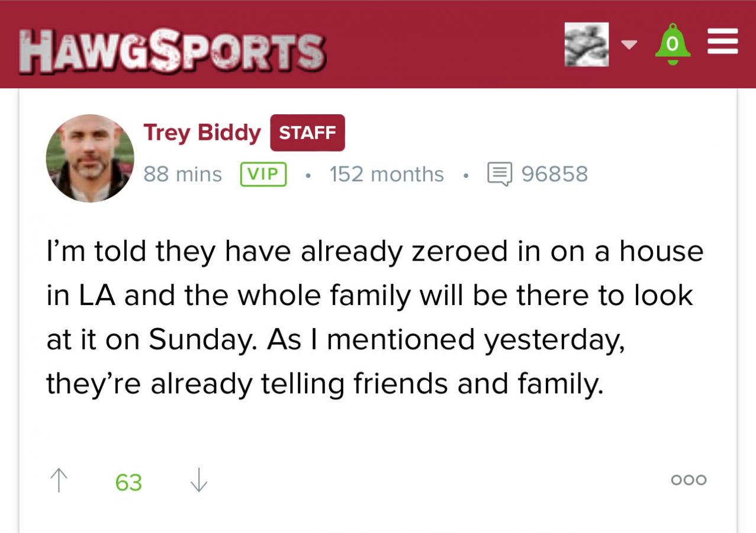Screen dimensions: 756x533
Task: Click the green 63 vote score
Action: [128, 482]
